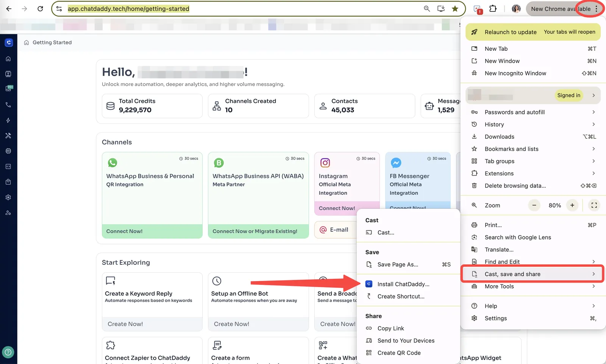
Task: Open the settings gear in sidebar
Action: click(x=8, y=197)
